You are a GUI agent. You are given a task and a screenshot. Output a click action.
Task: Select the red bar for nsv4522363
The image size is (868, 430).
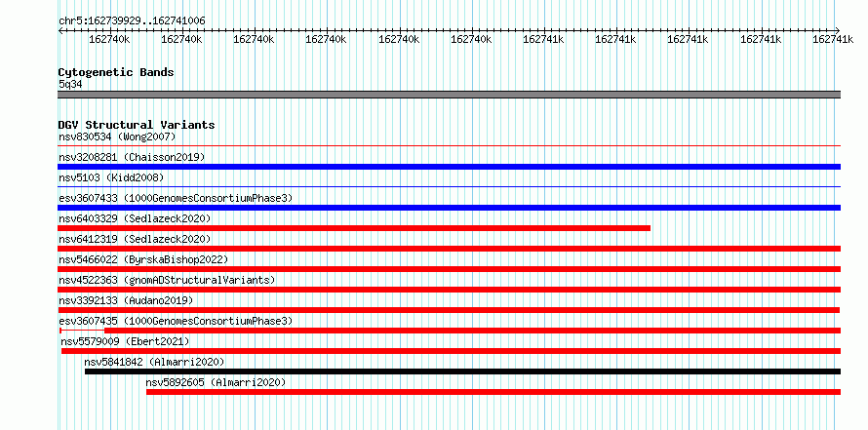[x=449, y=290]
